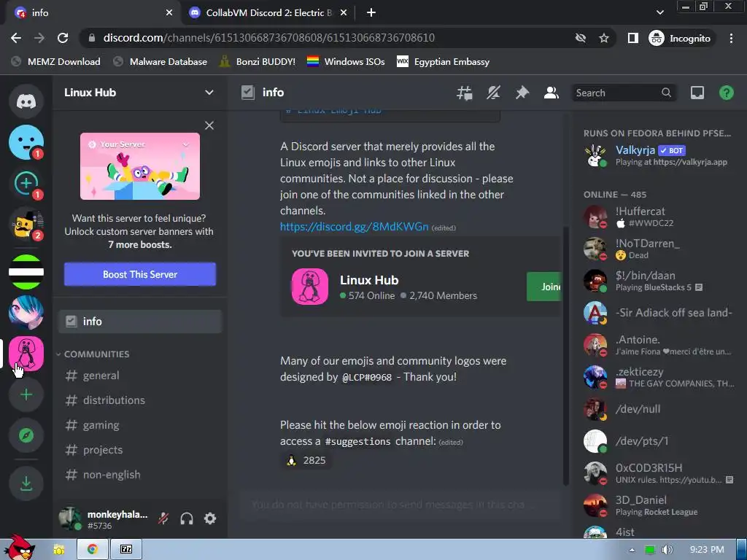Open the non-english channel
This screenshot has width=747, height=560.
[140, 475]
